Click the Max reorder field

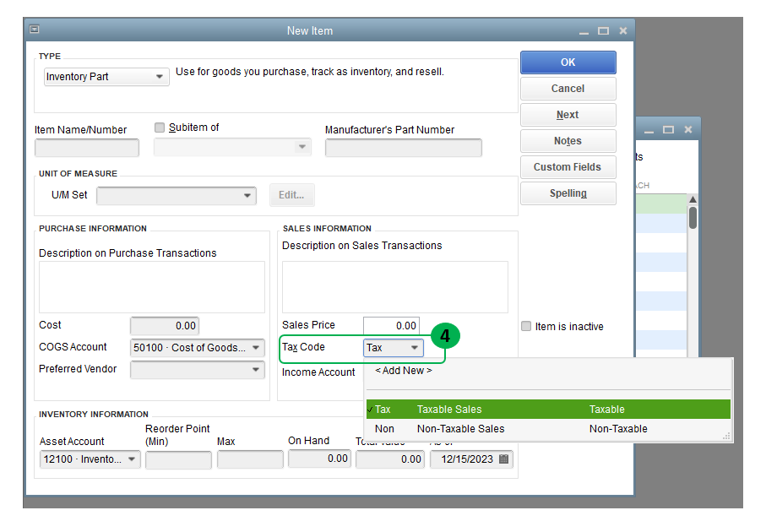pyautogui.click(x=250, y=459)
